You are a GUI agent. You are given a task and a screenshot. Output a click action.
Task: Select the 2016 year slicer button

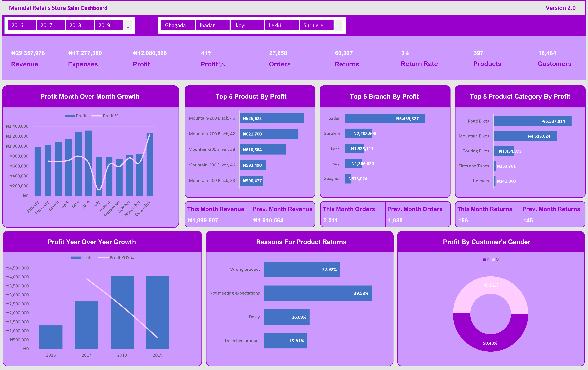click(x=22, y=25)
